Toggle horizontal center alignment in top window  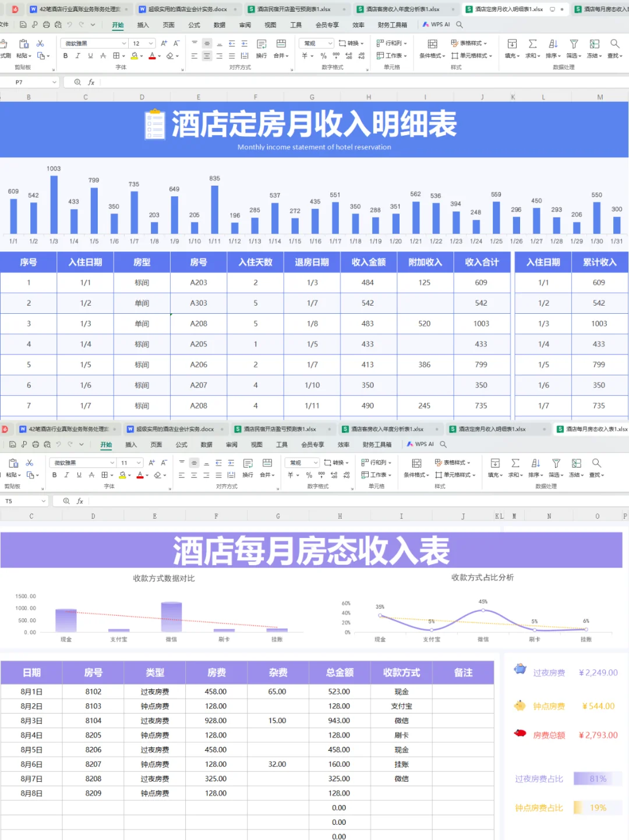(x=207, y=56)
